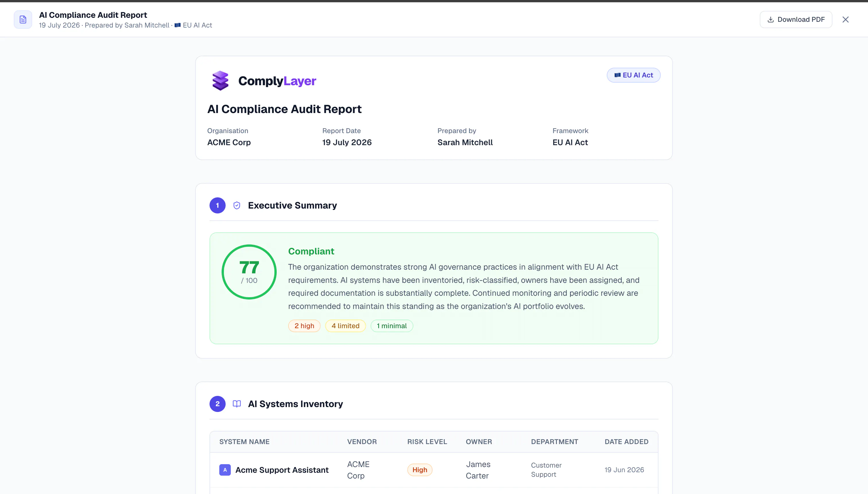Click the Organisation value ACME Corp
Screen dimensions: 868x494
229,143
